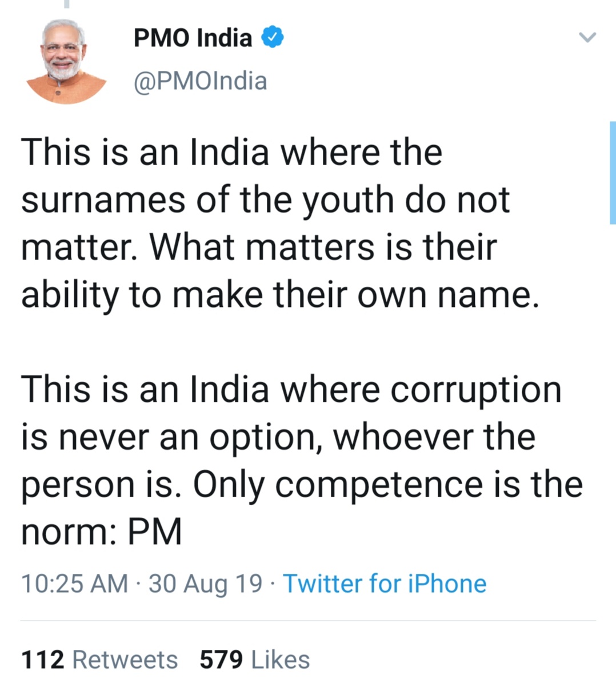This screenshot has height=695, width=616.
Task: Click the phrase 'make their own name'
Action: 355,295
